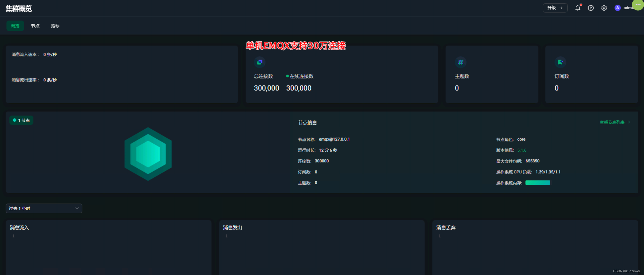
Task: Click the admin user avatar icon
Action: (x=617, y=8)
